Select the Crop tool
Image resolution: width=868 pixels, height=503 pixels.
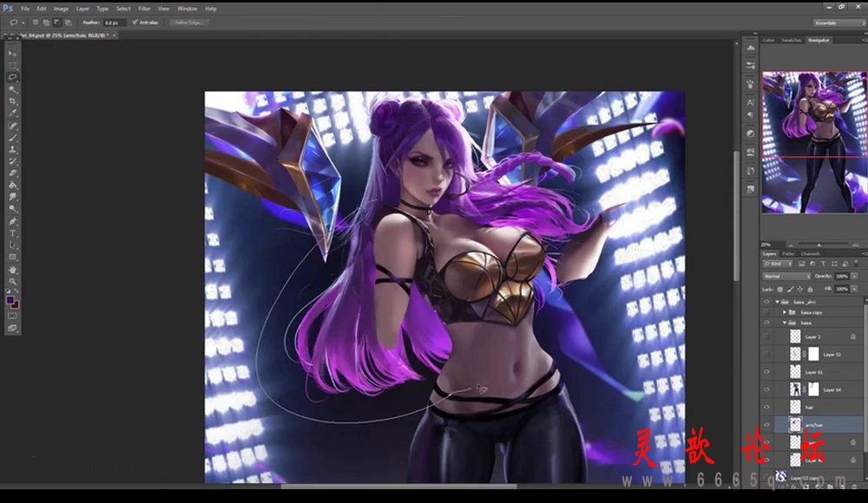(x=12, y=101)
